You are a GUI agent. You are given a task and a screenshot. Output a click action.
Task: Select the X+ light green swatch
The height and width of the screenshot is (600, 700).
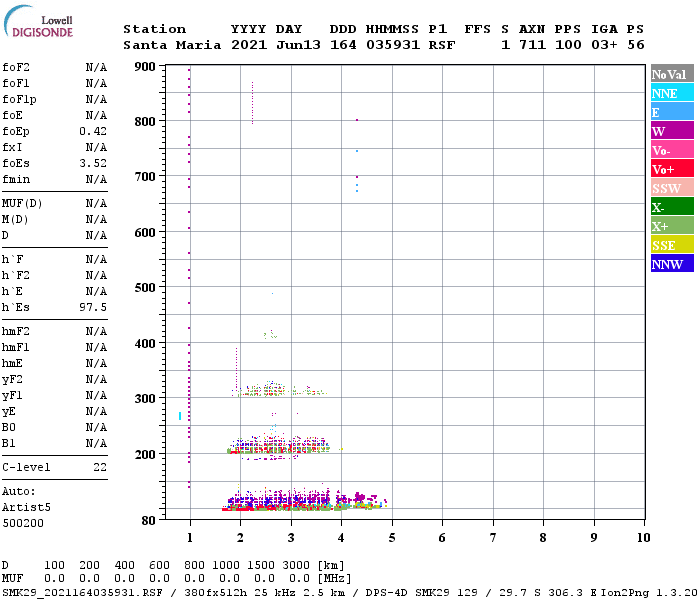(672, 226)
